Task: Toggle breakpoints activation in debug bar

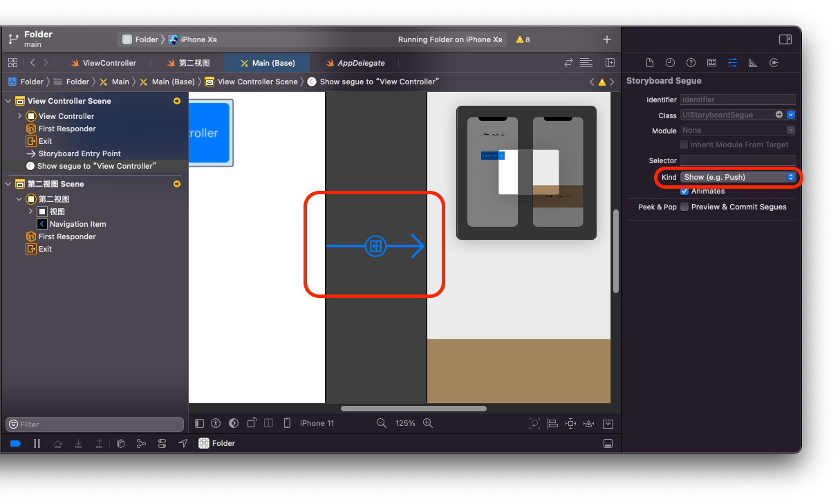Action: tap(15, 443)
